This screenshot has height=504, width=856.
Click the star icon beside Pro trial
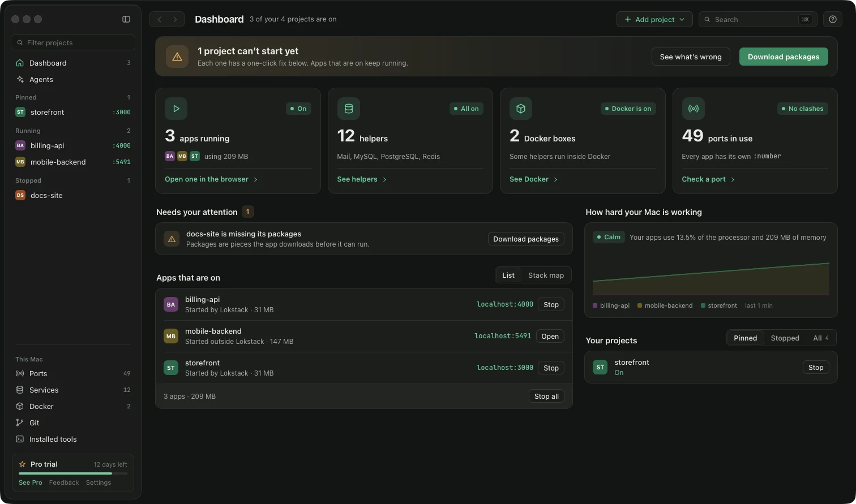click(x=23, y=464)
